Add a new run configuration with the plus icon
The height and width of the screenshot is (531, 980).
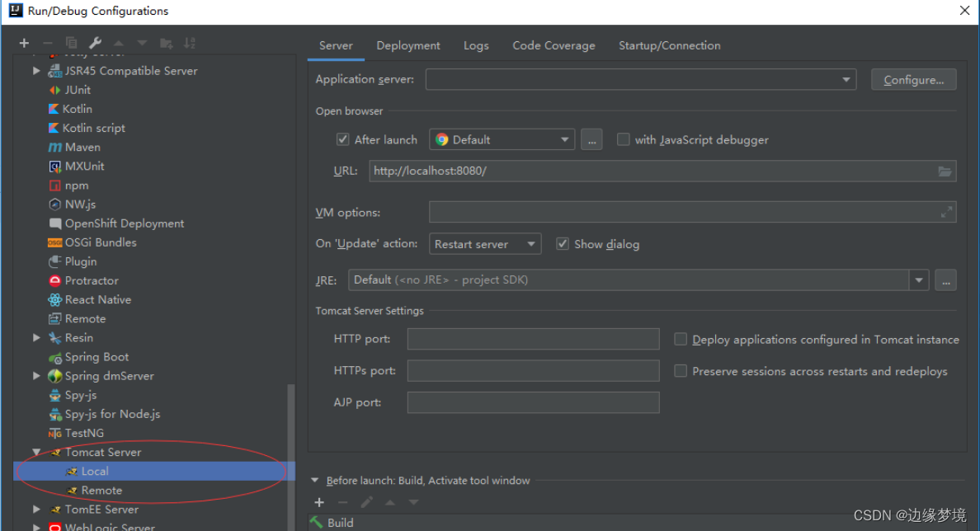click(x=24, y=43)
